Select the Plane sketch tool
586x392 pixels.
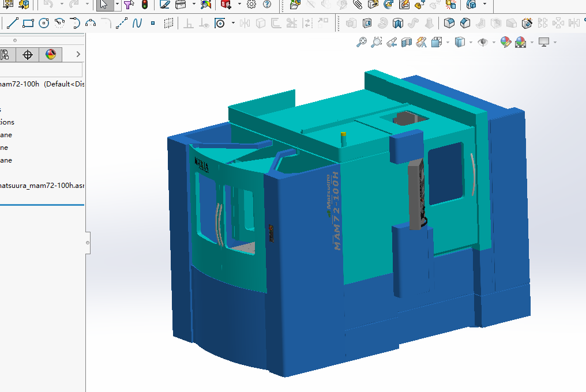pos(168,24)
